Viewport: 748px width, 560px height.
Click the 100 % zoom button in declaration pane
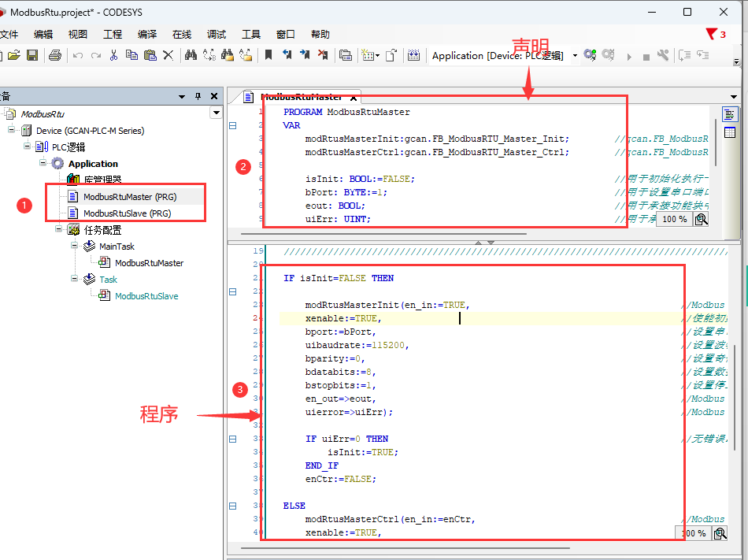674,219
